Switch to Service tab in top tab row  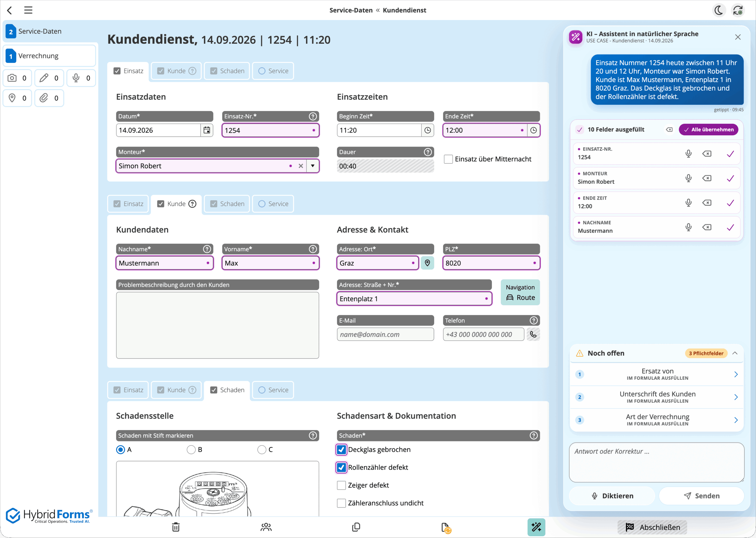point(273,71)
